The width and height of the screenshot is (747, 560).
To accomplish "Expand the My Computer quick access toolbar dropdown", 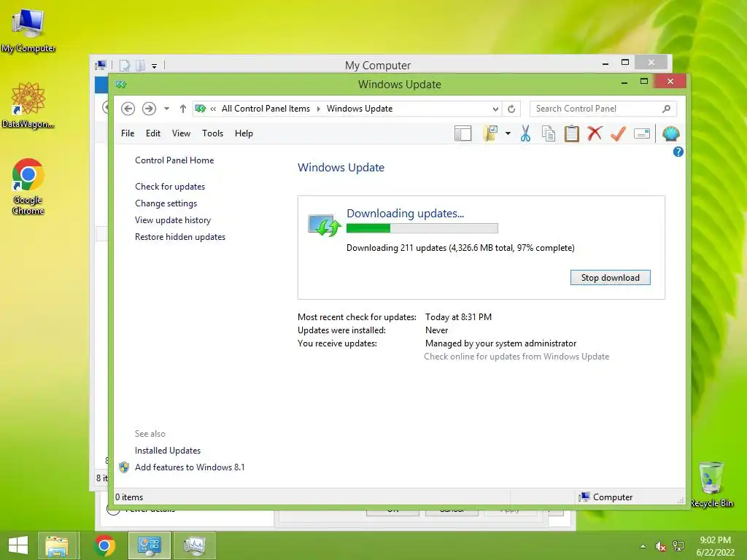I will tap(155, 66).
